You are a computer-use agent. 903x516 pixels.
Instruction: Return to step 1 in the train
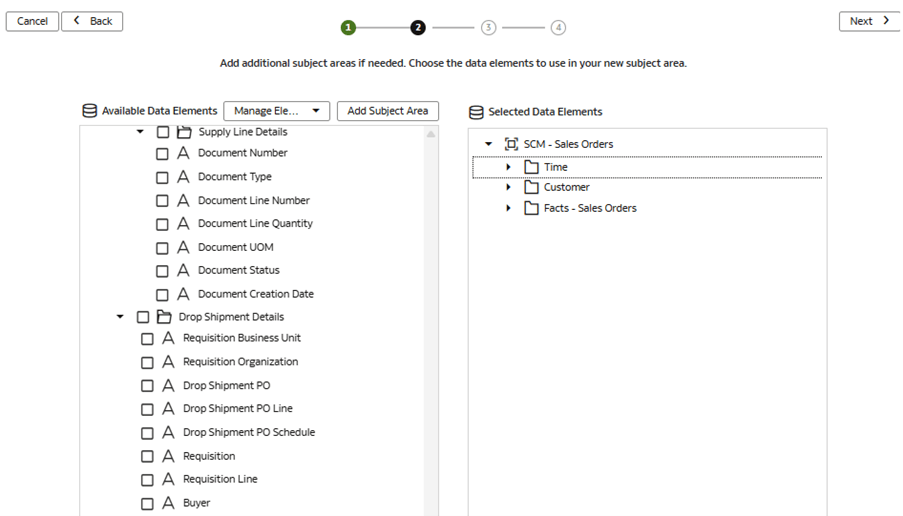tap(348, 28)
